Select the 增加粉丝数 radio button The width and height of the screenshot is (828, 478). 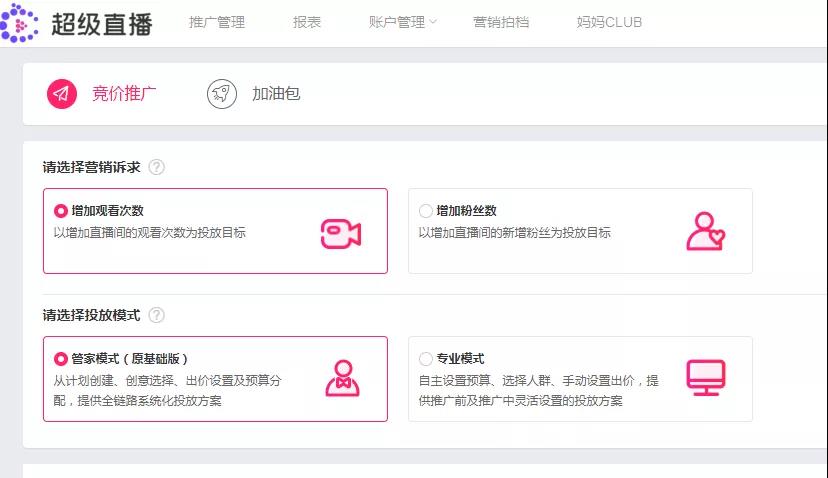(426, 211)
